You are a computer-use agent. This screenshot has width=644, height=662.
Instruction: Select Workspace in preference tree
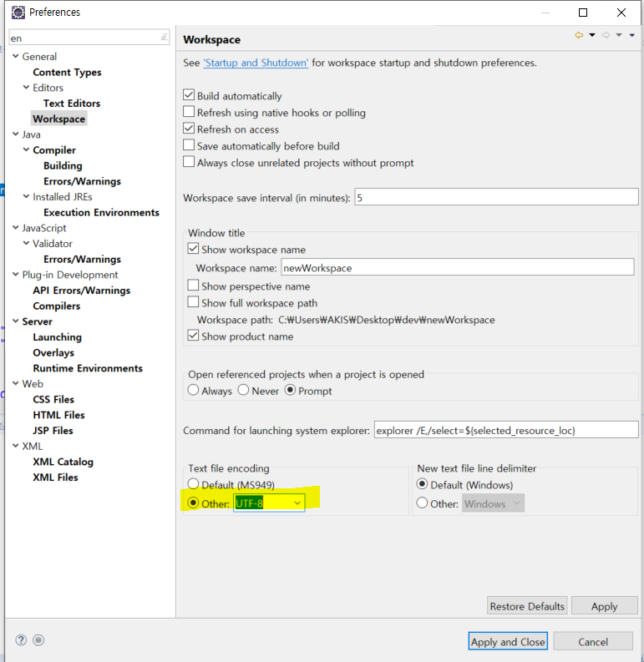click(59, 119)
